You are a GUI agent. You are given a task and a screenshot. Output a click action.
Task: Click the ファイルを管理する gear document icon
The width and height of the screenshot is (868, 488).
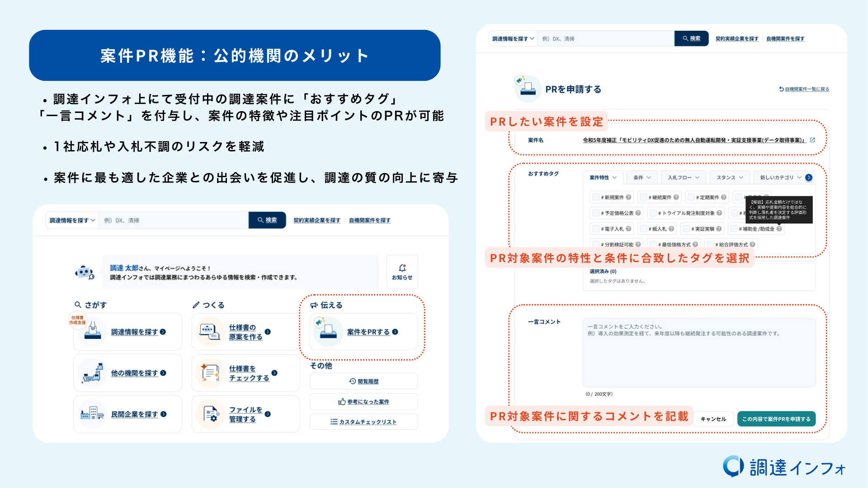[211, 414]
